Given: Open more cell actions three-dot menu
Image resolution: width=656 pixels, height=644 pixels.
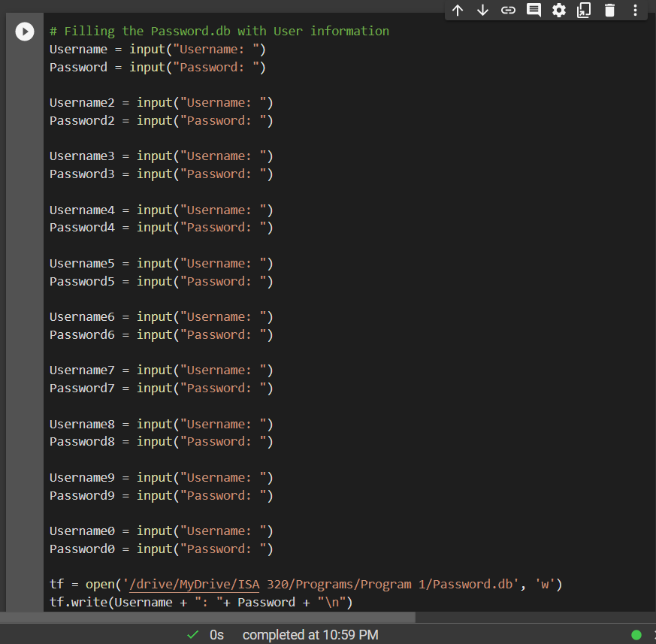Looking at the screenshot, I should 635,10.
